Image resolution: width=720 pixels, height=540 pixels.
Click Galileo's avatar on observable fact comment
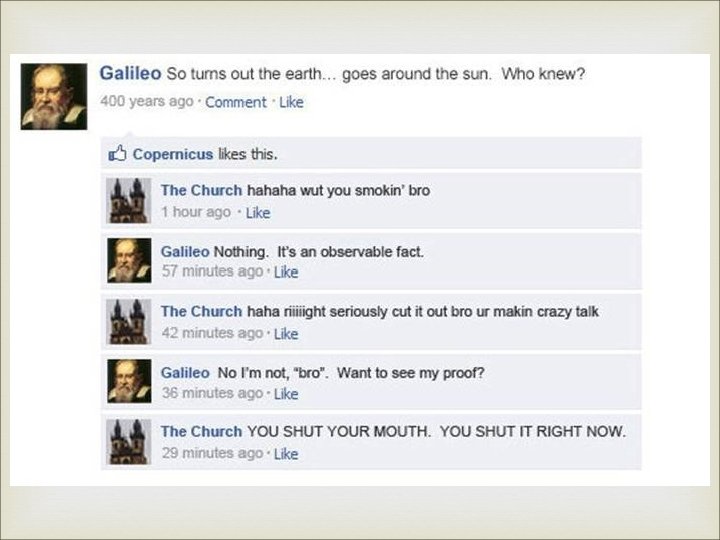tap(129, 260)
